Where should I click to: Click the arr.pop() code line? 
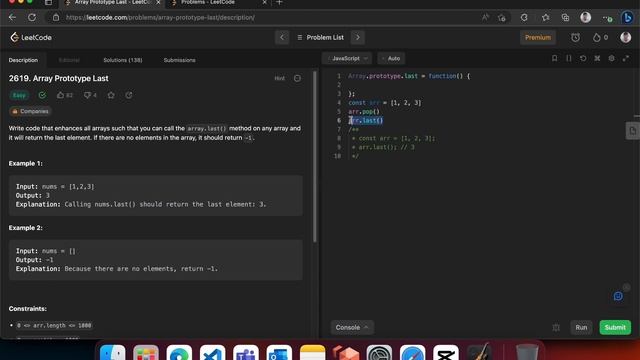364,111
